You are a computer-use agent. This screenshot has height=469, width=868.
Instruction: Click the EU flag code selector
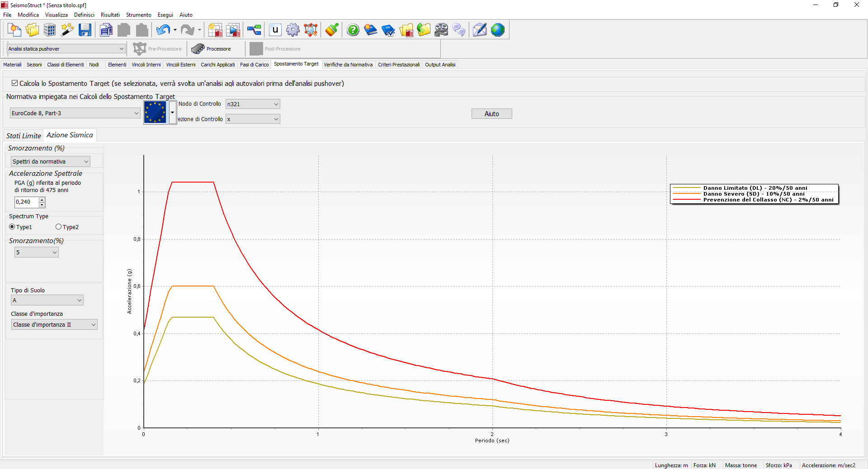tap(155, 113)
